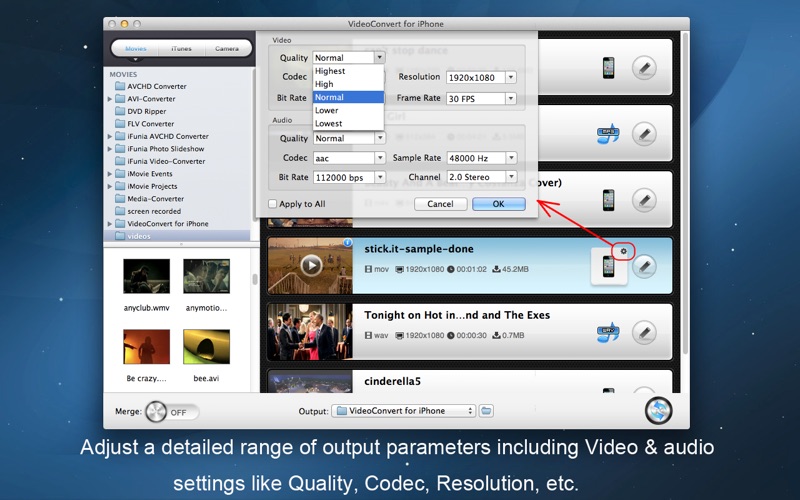Open the Resolution 1920x1080 dropdown
This screenshot has width=800, height=500.
tap(481, 78)
